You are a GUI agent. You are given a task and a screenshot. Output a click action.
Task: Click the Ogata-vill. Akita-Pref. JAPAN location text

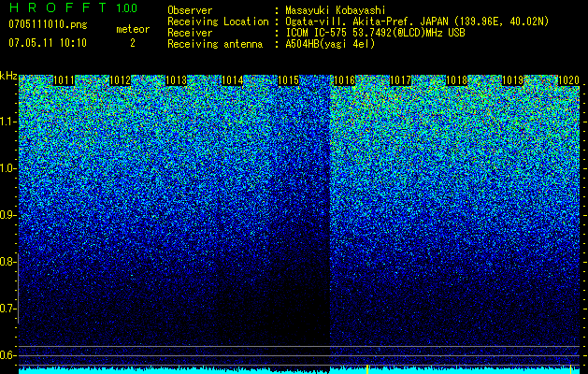417,22
